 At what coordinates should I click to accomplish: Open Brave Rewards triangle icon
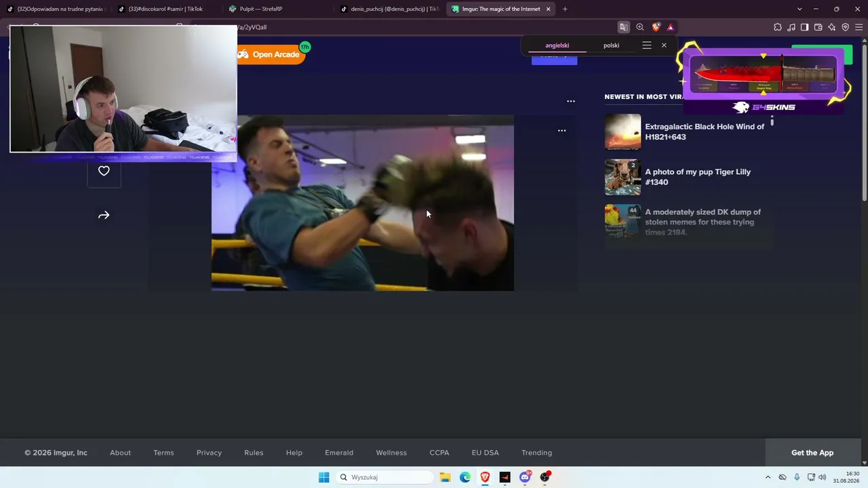[671, 27]
